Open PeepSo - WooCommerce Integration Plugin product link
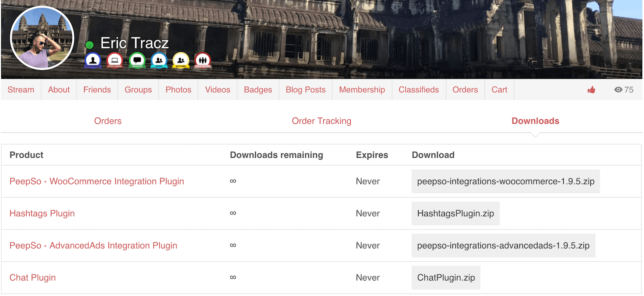 pyautogui.click(x=97, y=181)
